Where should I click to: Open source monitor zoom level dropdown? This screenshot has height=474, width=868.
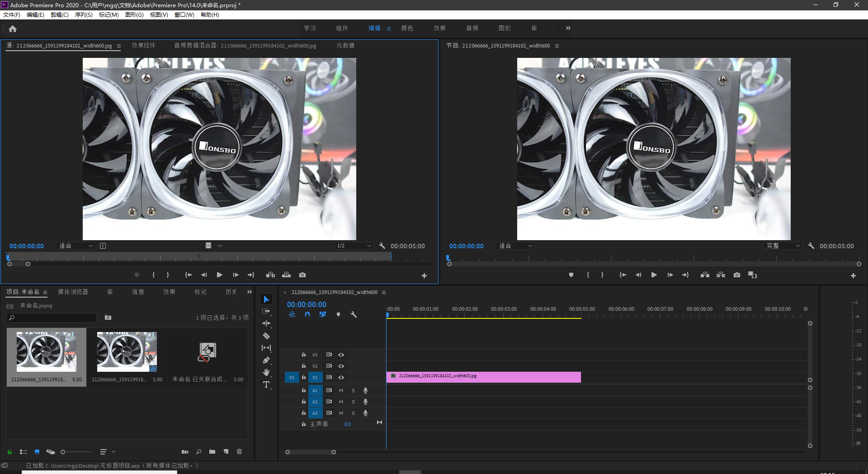[x=75, y=246]
